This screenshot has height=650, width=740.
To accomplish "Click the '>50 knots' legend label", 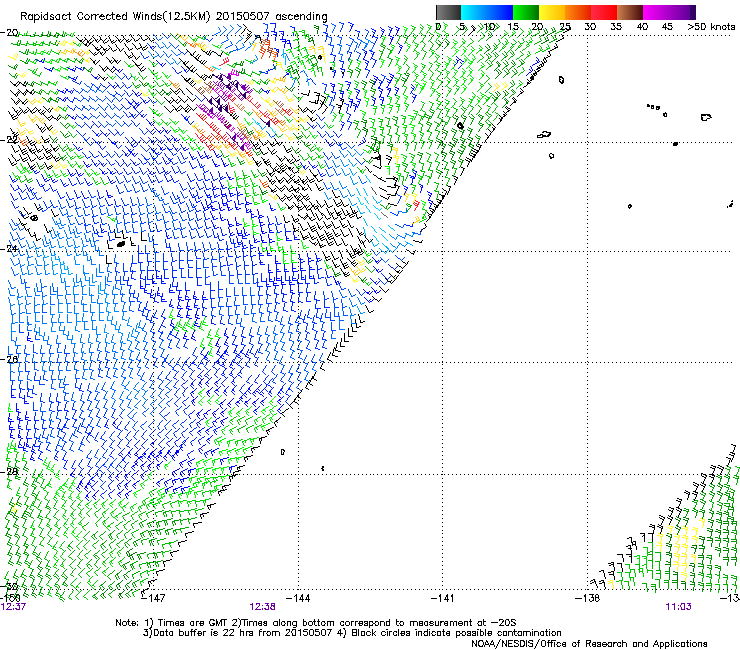I will click(x=711, y=26).
